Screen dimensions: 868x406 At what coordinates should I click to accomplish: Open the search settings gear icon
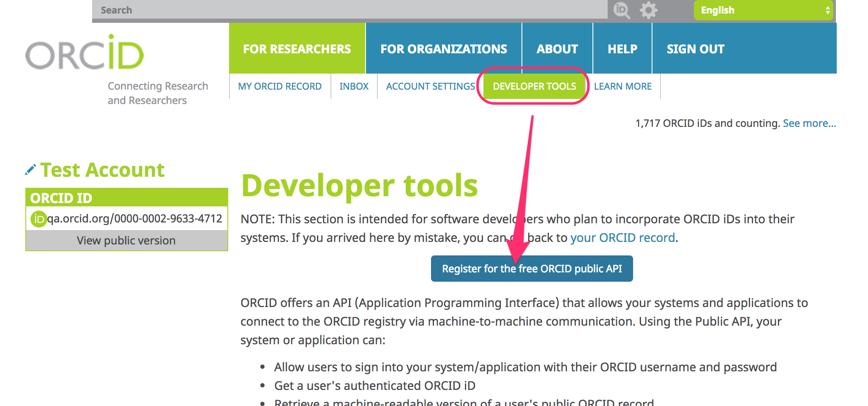[x=648, y=10]
